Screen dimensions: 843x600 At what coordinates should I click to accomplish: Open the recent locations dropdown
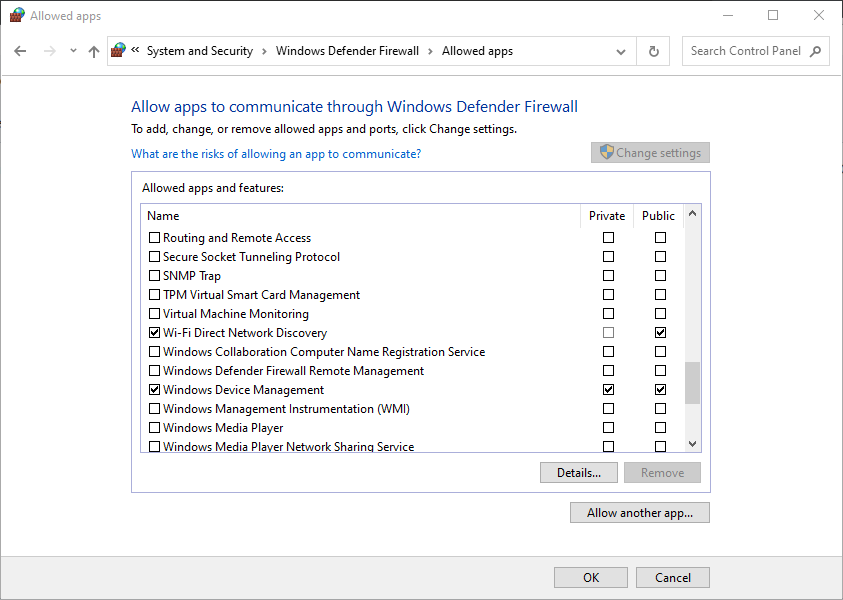73,51
